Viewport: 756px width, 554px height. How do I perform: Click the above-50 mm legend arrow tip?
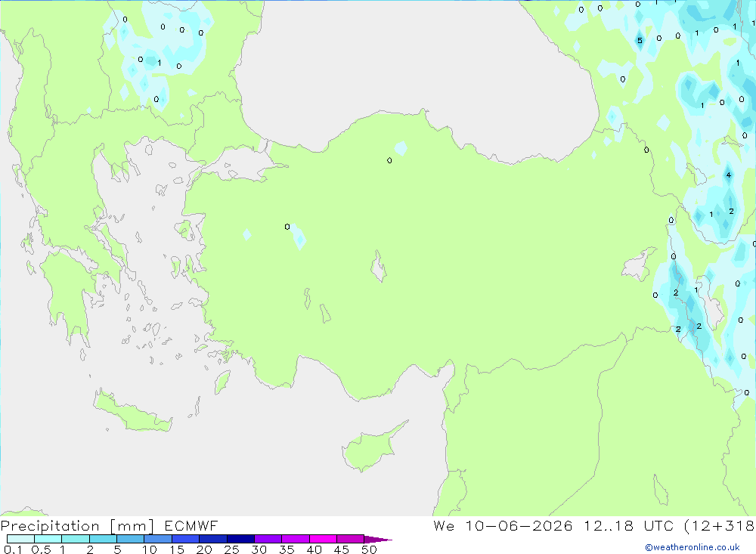point(379,540)
